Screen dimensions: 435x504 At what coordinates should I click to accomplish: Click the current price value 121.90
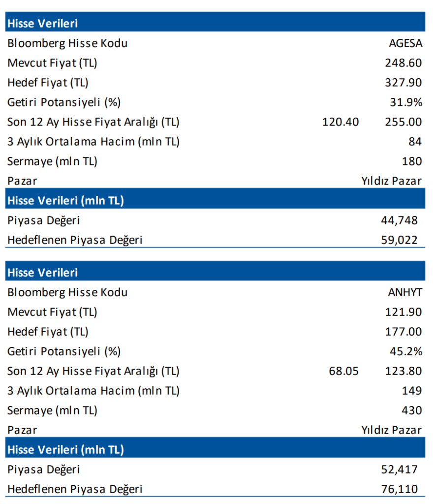click(x=403, y=312)
